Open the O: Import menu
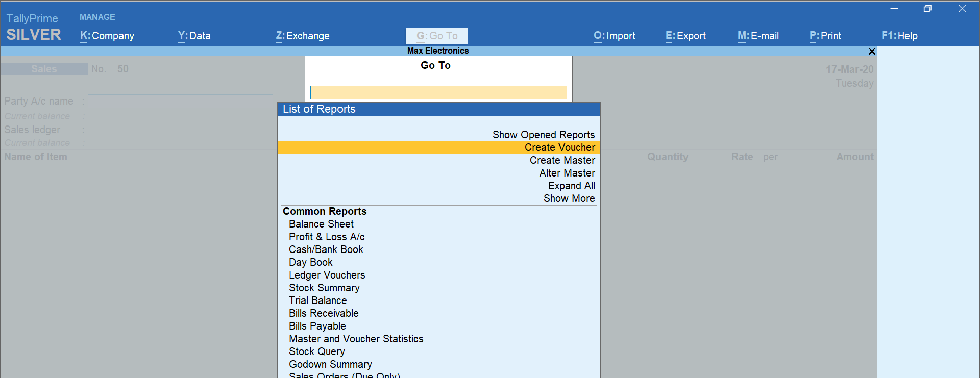This screenshot has width=980, height=378. pos(615,36)
